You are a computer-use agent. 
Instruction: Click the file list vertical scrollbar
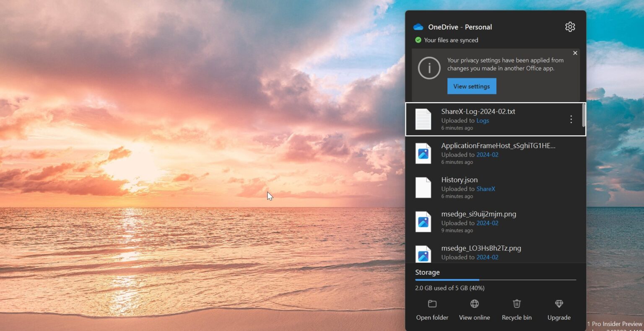click(x=583, y=116)
